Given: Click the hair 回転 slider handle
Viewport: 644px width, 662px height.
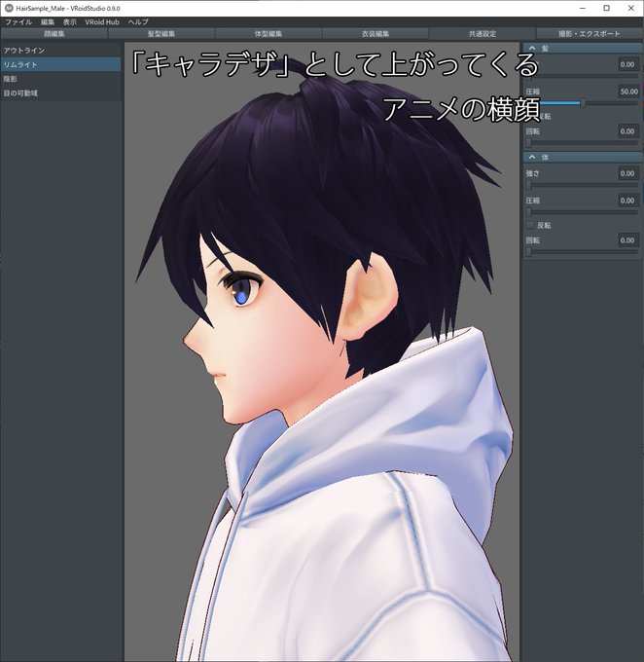Looking at the screenshot, I should click(529, 143).
